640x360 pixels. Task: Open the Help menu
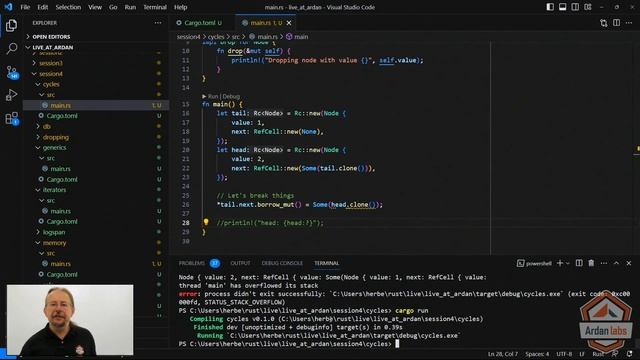coord(180,7)
